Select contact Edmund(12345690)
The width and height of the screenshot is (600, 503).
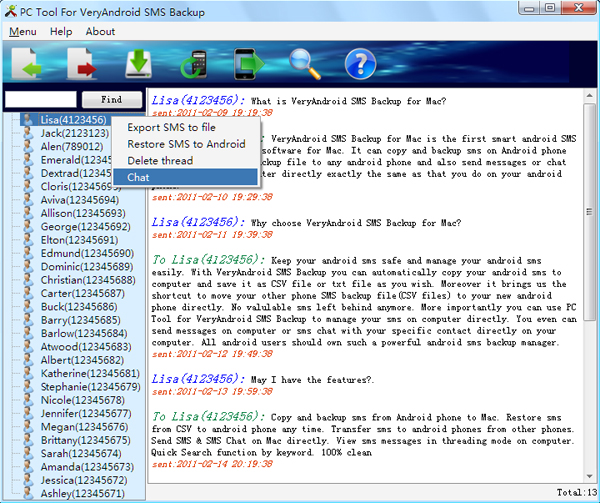click(x=87, y=253)
